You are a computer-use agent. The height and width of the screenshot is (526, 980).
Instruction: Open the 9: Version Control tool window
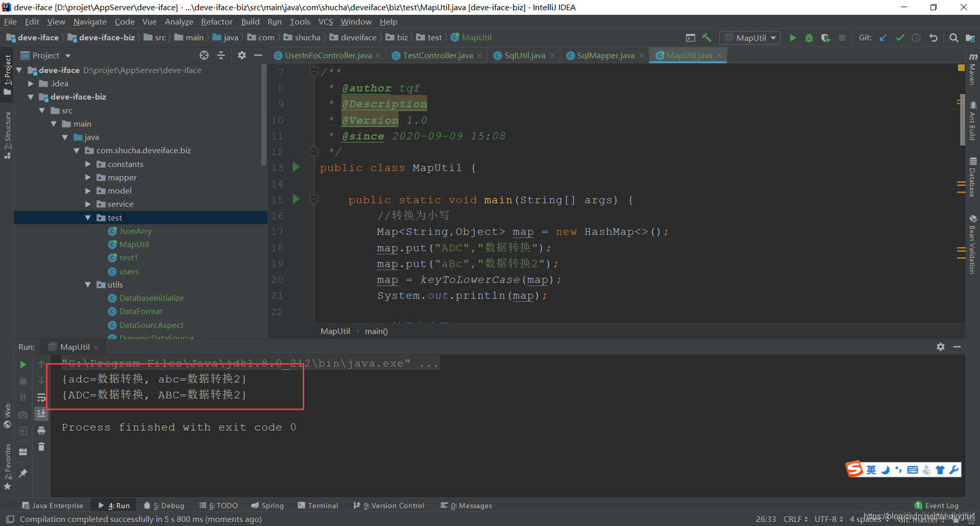click(x=389, y=506)
